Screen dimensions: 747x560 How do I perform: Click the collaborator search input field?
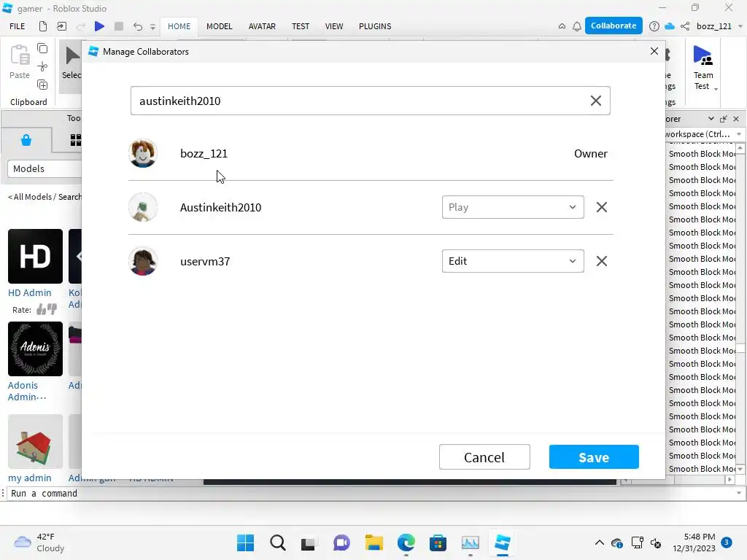point(370,101)
